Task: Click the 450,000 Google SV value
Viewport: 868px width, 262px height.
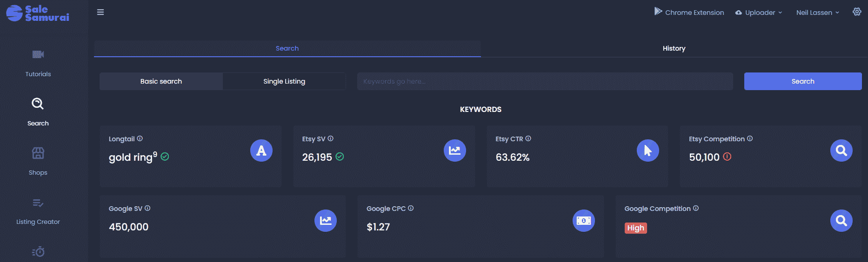Action: point(129,227)
